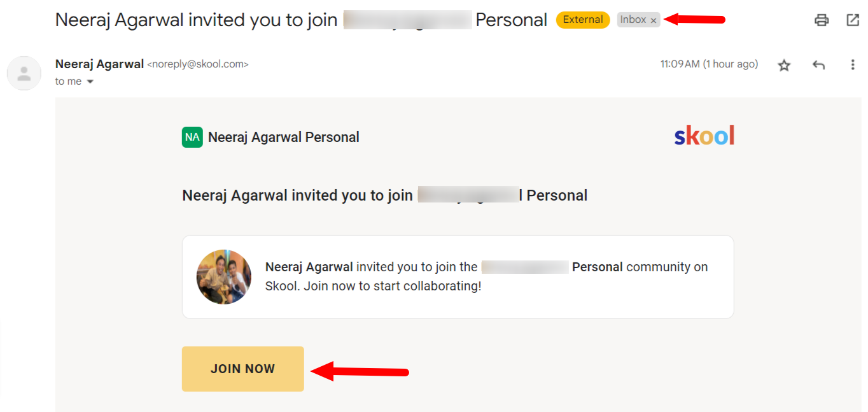Click the bold 'Neeraj Agarwal' in invite card
Viewport: 868px width, 412px height.
309,267
